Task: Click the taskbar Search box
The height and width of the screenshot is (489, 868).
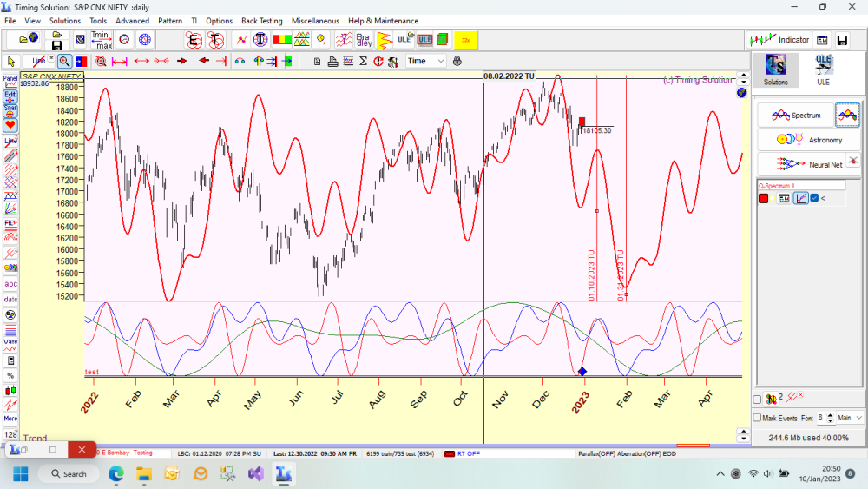Action: click(69, 474)
